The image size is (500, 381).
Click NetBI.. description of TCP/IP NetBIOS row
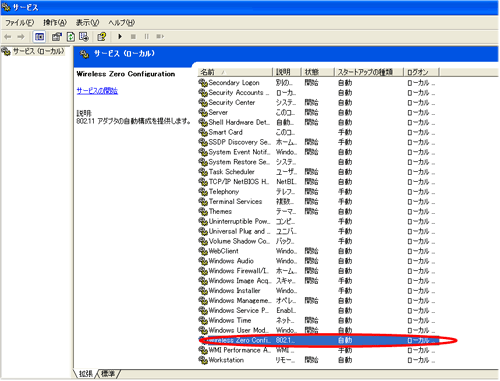coord(286,182)
